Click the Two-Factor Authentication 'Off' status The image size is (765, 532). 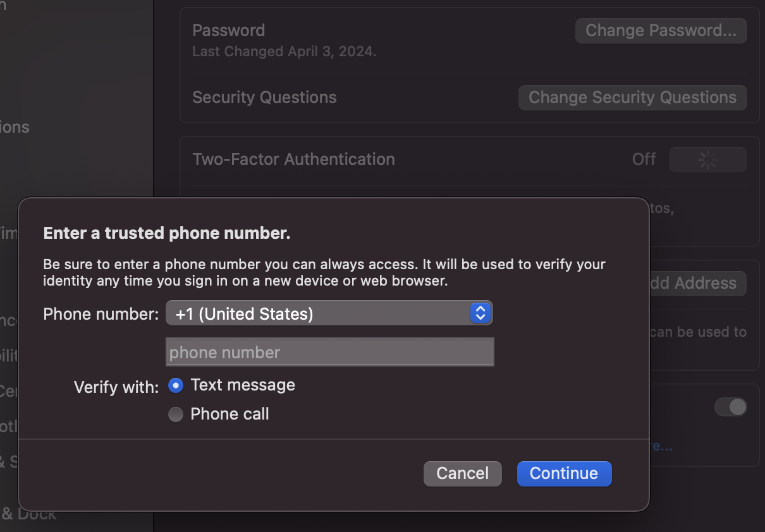click(644, 159)
